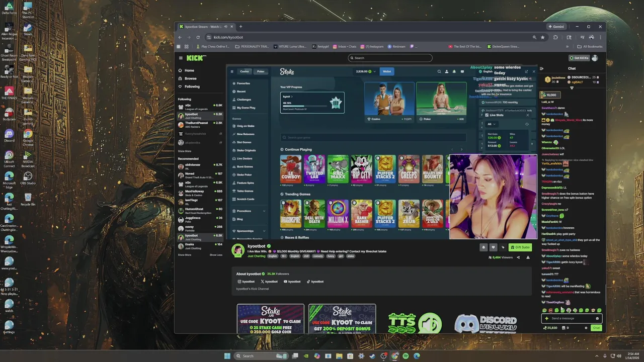
Task: Open Discord desktop shortcut
Action: (9, 136)
